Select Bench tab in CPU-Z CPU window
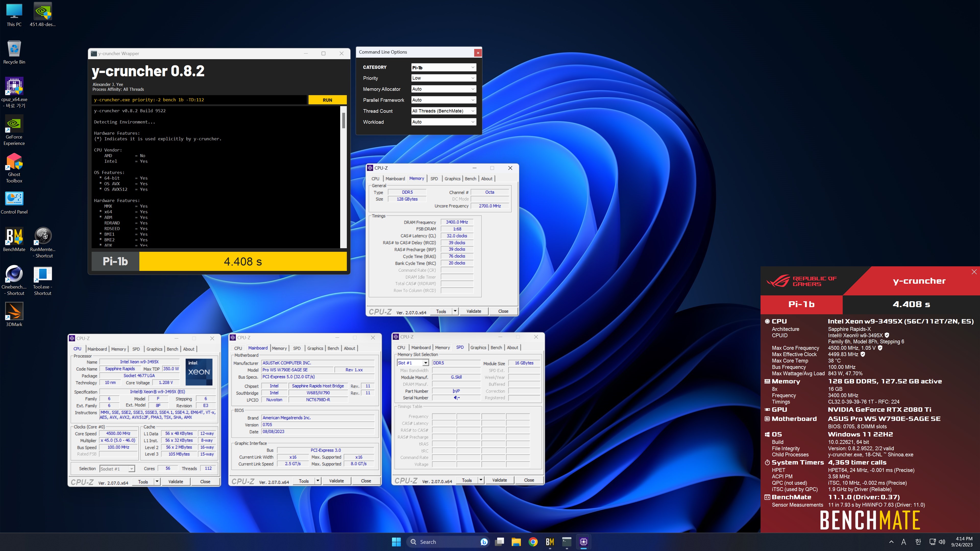Viewport: 980px width, 551px height. pyautogui.click(x=172, y=349)
